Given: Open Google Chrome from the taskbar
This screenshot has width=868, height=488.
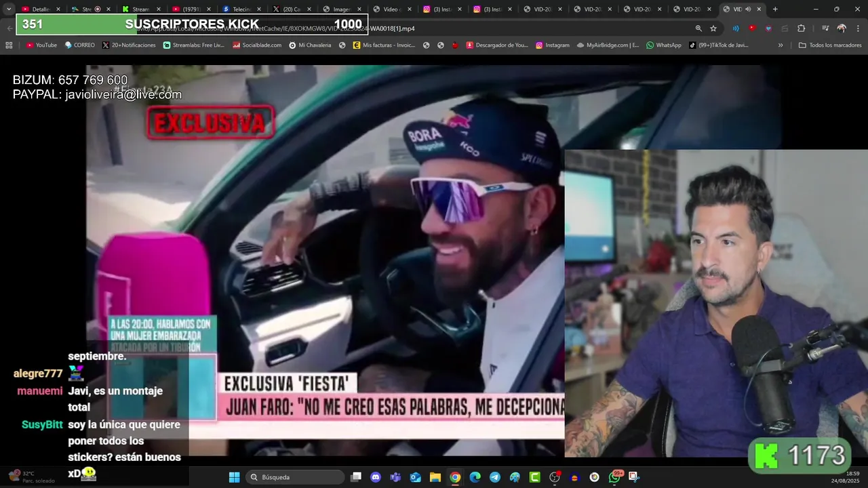Looking at the screenshot, I should click(455, 477).
